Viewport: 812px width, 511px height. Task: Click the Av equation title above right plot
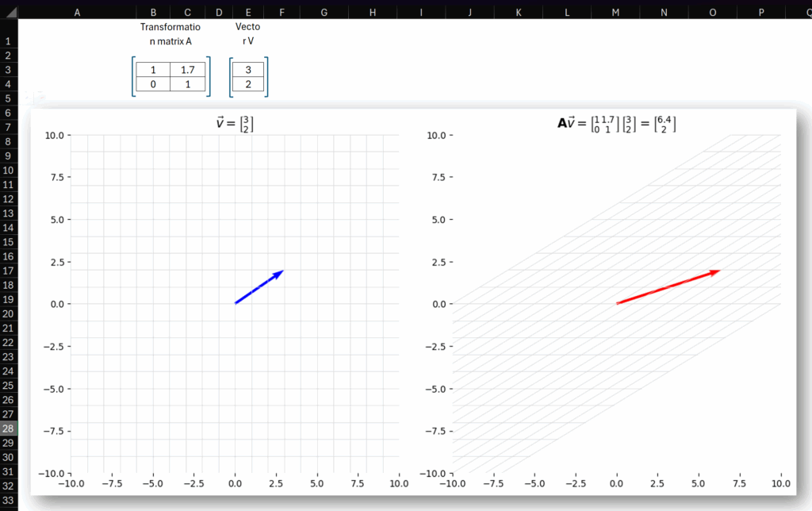tap(616, 124)
